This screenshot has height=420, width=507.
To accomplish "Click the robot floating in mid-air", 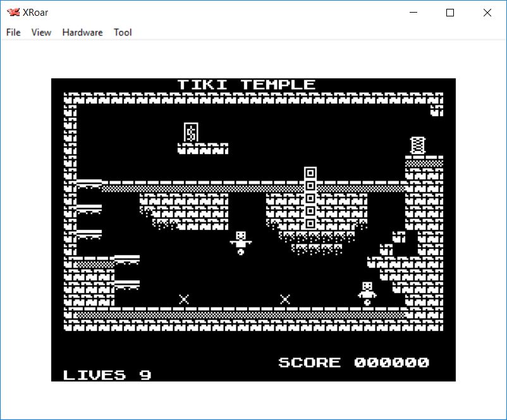I will tap(240, 243).
